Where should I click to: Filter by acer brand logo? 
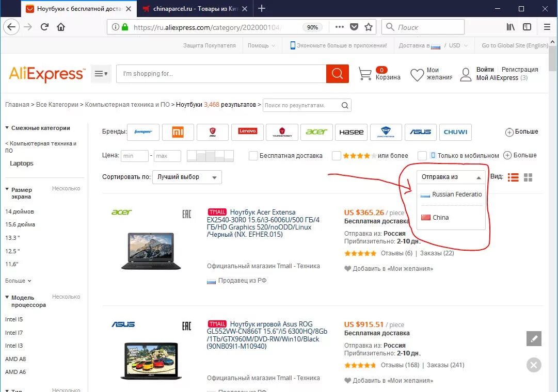click(x=316, y=133)
